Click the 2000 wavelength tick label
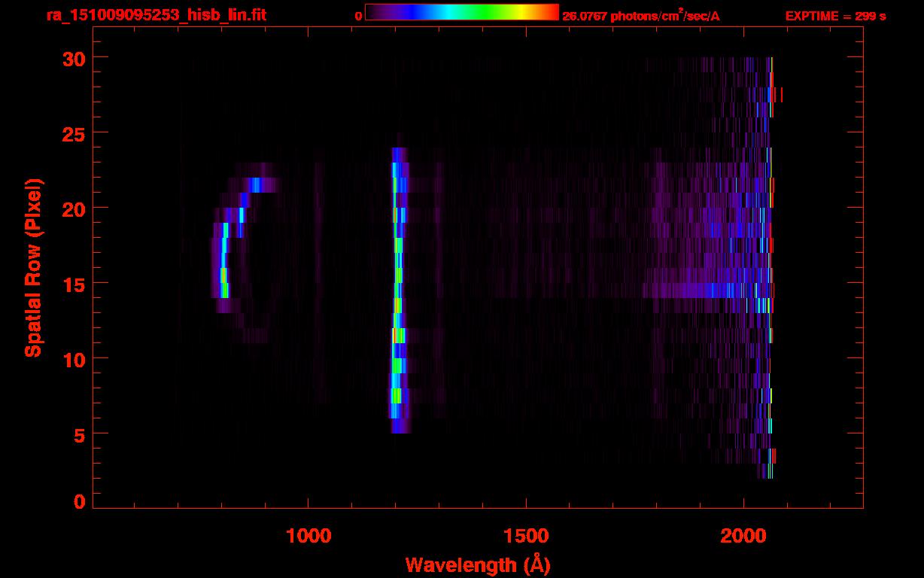This screenshot has height=578, width=924. (x=743, y=536)
